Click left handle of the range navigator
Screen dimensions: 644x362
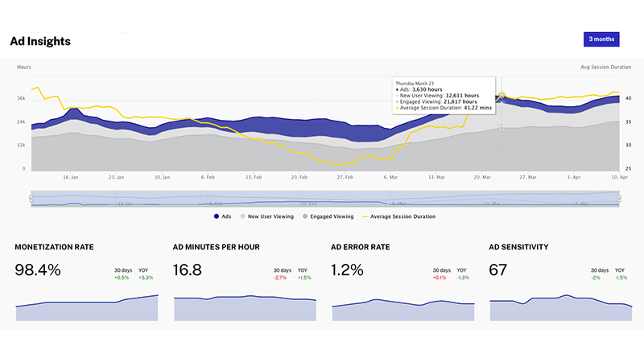(x=31, y=198)
